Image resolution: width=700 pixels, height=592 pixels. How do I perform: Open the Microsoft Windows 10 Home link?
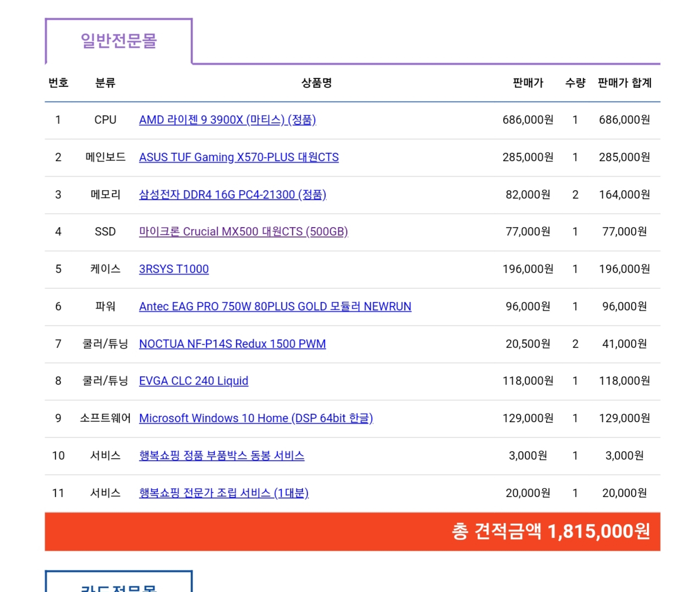pos(256,418)
